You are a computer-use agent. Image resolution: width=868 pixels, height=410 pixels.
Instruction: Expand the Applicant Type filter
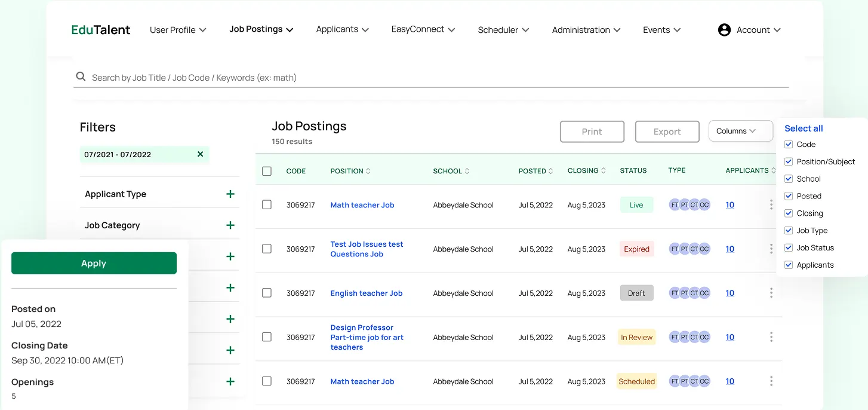230,194
